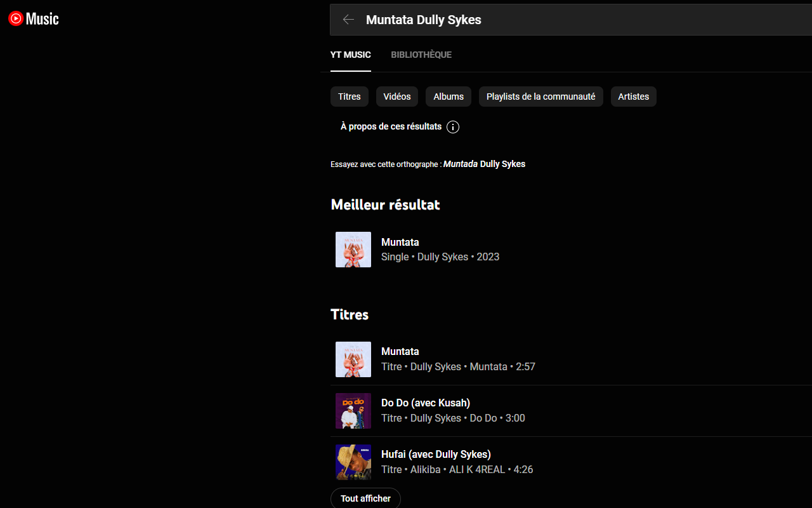Open the Alikiba artist link
Screen dimensions: 812x508
click(x=426, y=469)
